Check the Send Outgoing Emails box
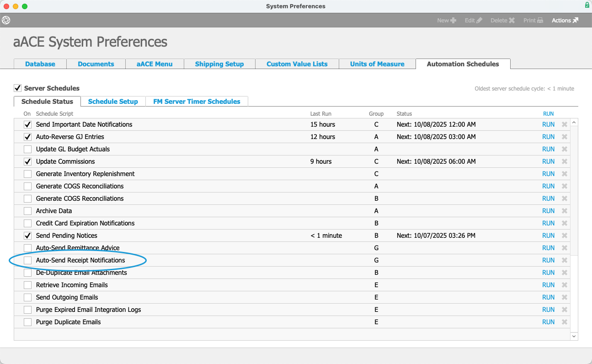This screenshot has height=364, width=592. 28,297
